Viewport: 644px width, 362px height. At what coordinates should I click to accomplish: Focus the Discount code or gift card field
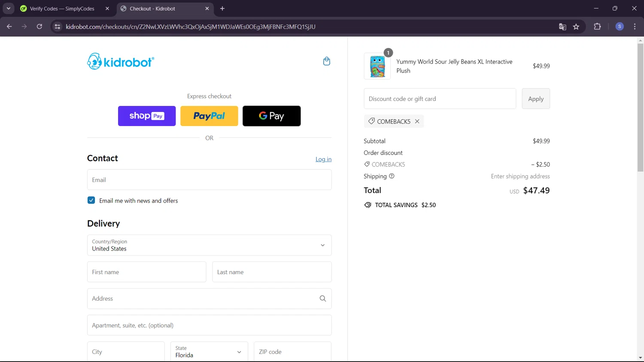[440, 99]
